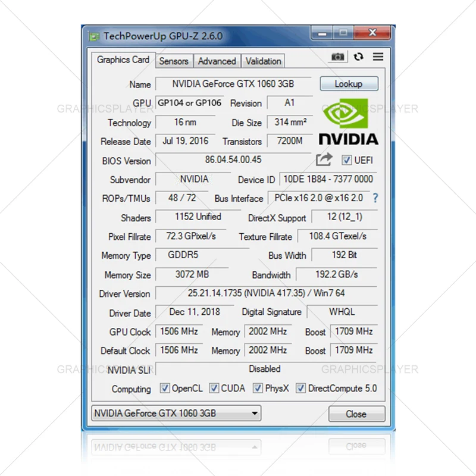Open the GPU selection dropdown at bottom
476x476 pixels.
coord(176,413)
